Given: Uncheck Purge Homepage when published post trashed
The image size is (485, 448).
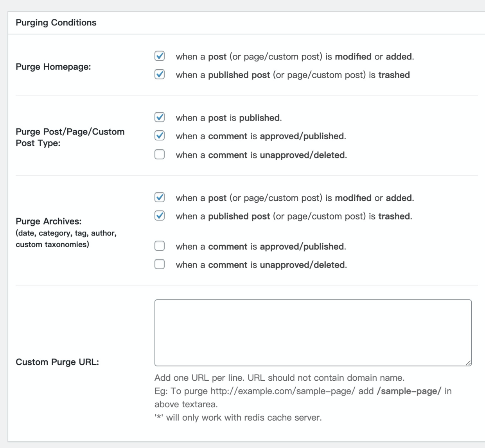Looking at the screenshot, I should 160,74.
